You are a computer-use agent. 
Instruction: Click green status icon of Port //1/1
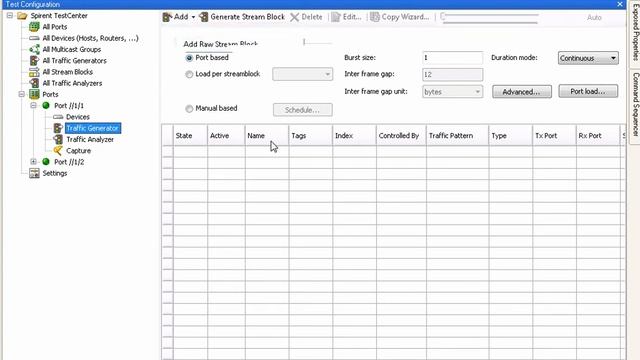pos(46,106)
